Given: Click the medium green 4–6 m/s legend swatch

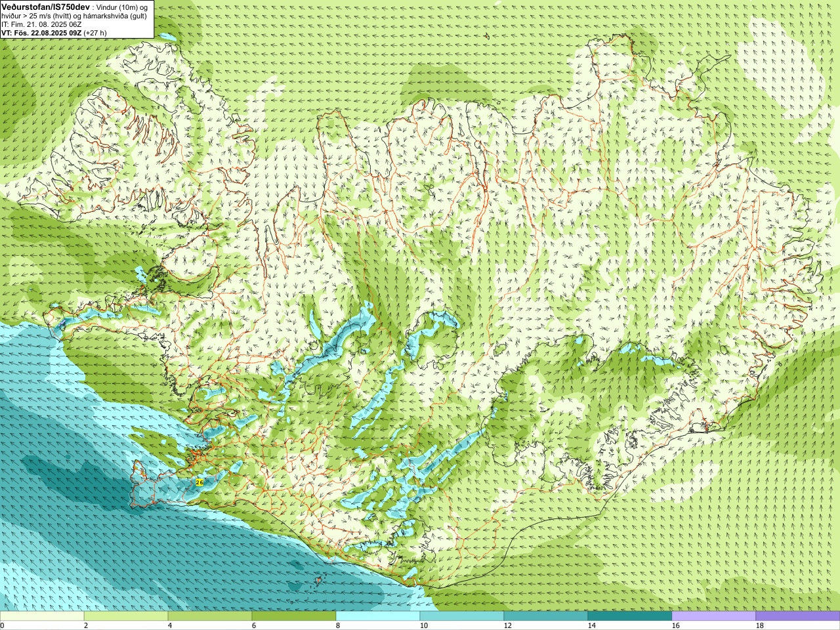Looking at the screenshot, I should [x=210, y=616].
